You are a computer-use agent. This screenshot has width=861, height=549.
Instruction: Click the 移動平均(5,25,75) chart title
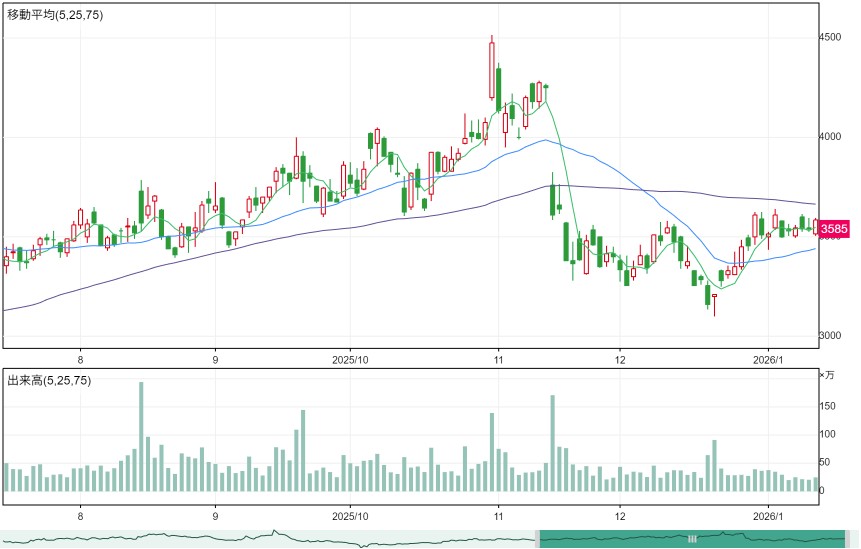click(x=55, y=15)
